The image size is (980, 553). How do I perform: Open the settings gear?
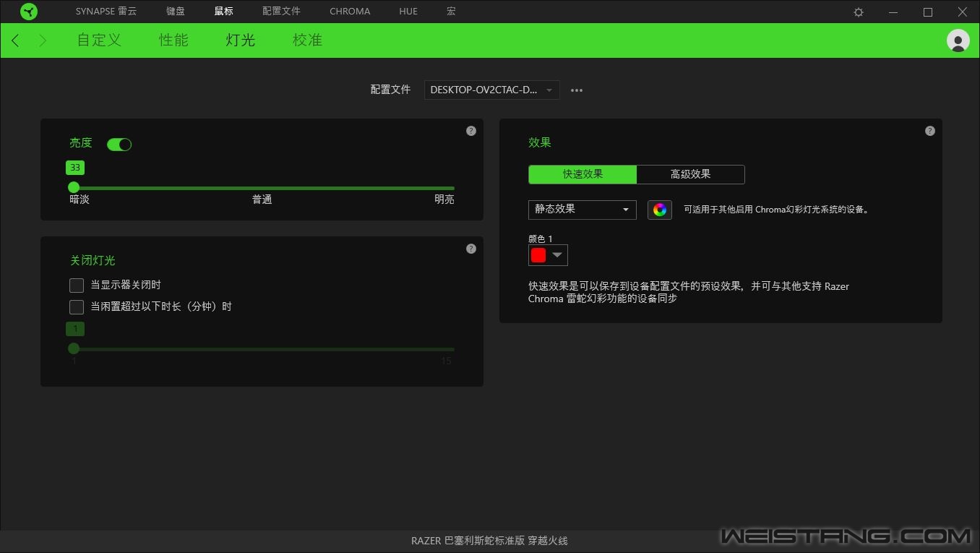(x=859, y=12)
